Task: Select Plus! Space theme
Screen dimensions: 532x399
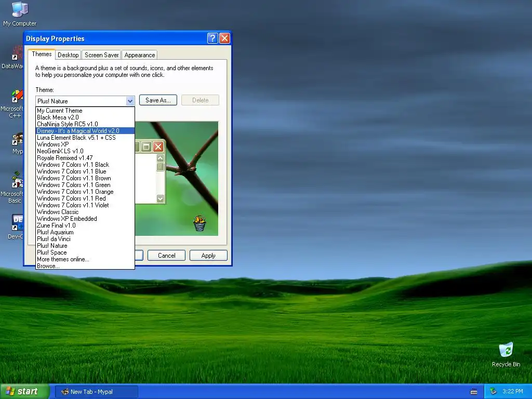Action: click(x=85, y=253)
